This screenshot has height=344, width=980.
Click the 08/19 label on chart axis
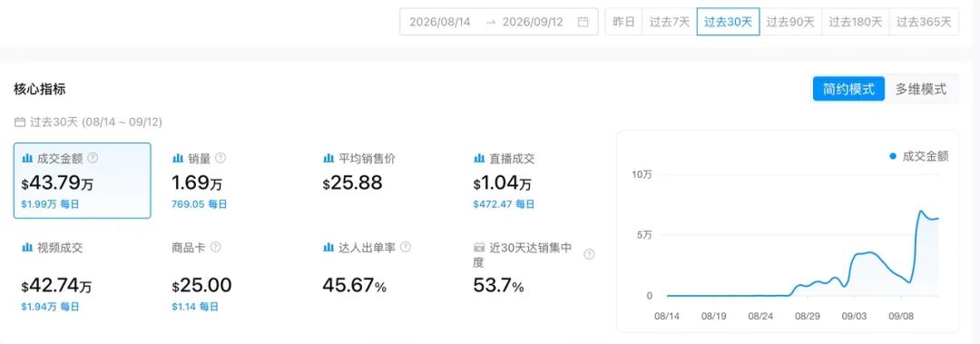(x=713, y=316)
